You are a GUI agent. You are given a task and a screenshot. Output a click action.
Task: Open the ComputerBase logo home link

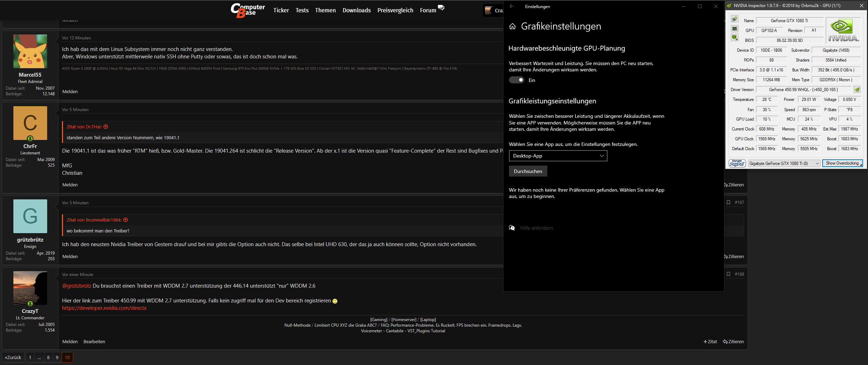[248, 10]
